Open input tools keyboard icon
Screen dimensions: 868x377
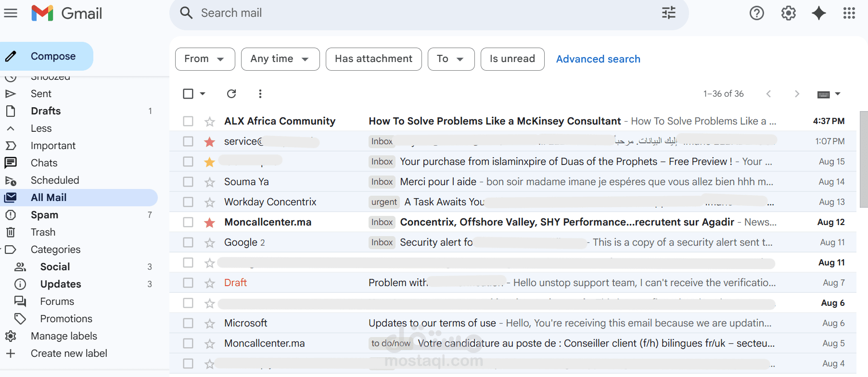pyautogui.click(x=823, y=94)
